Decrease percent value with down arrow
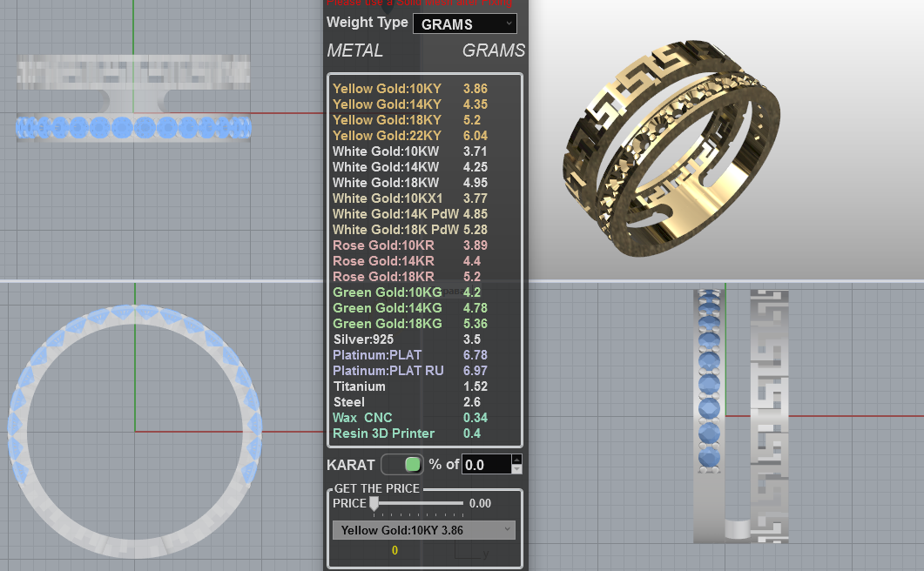Screen dimensions: 924x571 [516, 469]
